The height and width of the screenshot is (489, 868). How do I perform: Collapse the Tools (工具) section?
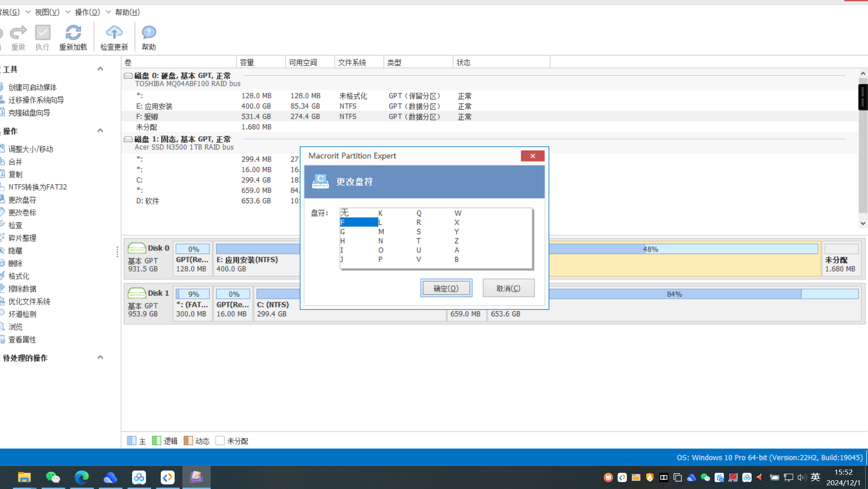[x=100, y=69]
